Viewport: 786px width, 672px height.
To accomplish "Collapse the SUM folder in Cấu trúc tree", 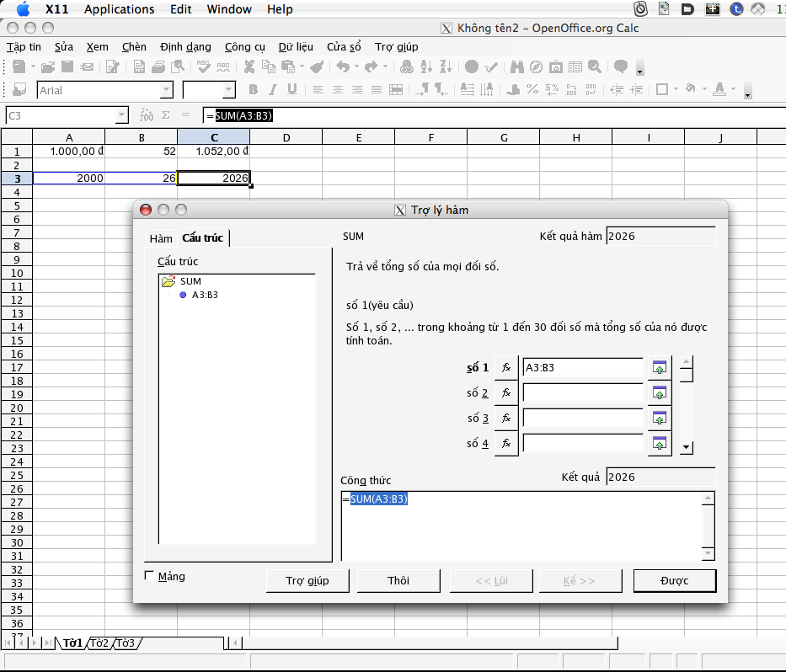I will [168, 281].
